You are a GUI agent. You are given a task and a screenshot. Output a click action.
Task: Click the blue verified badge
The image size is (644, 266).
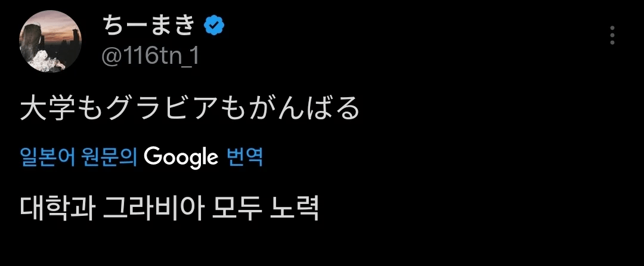215,25
